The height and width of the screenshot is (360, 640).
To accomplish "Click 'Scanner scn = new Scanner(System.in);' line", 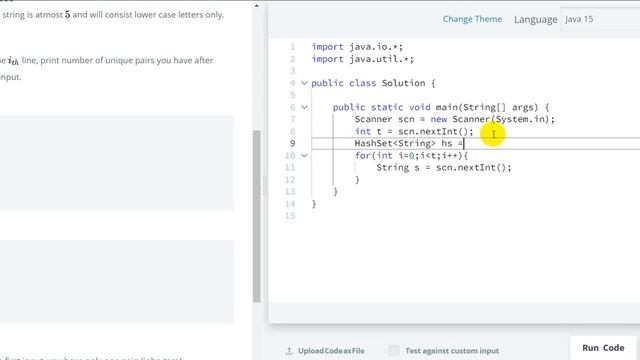I will [455, 120].
